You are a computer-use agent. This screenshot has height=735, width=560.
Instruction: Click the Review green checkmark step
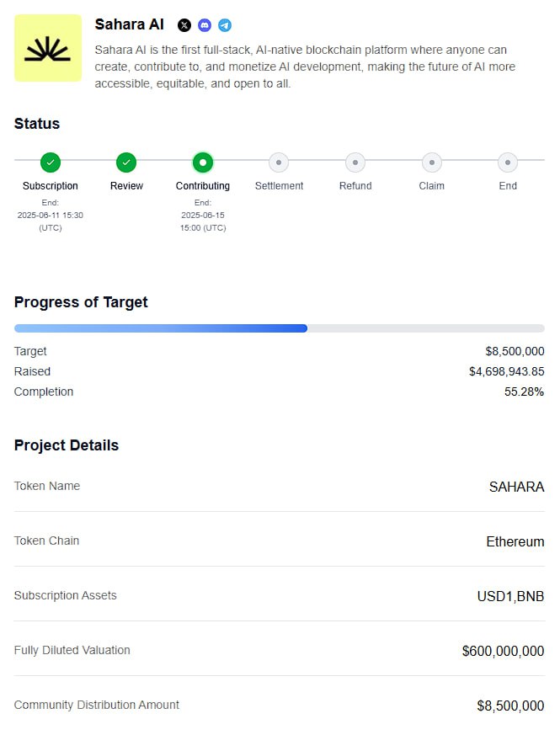click(x=126, y=162)
